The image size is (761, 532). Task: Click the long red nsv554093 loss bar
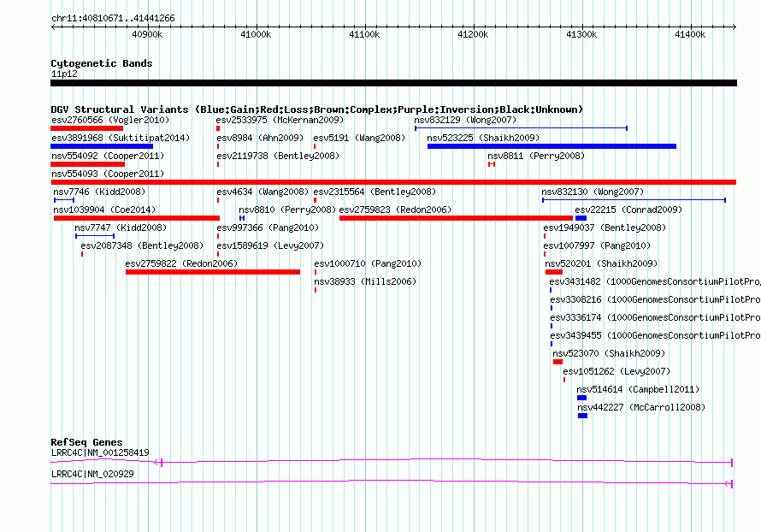point(393,182)
